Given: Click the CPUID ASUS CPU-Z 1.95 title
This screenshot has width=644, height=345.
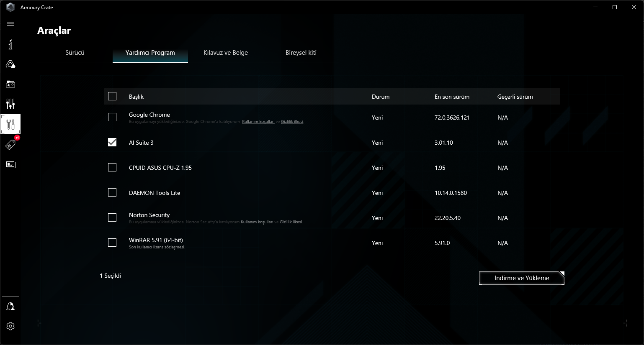Looking at the screenshot, I should 160,168.
